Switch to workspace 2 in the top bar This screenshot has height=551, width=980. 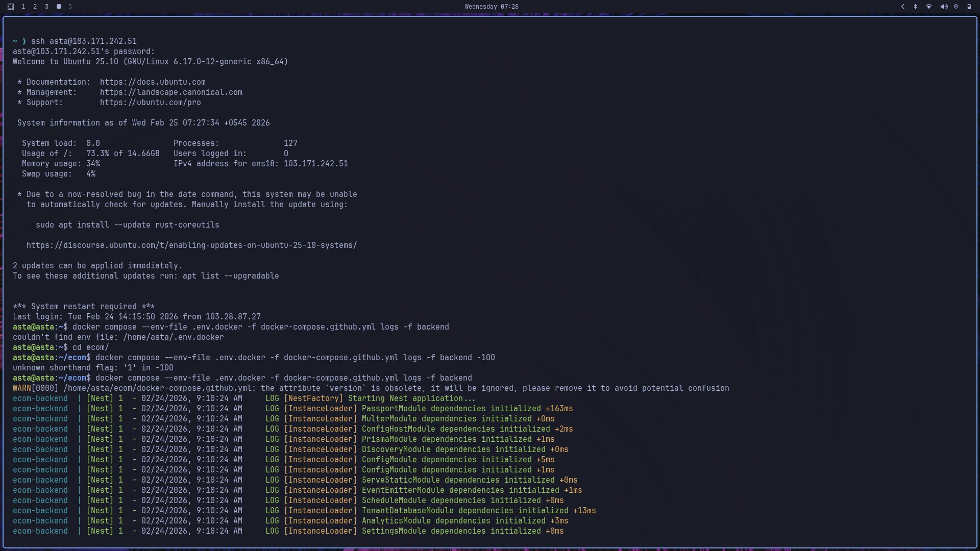(35, 7)
